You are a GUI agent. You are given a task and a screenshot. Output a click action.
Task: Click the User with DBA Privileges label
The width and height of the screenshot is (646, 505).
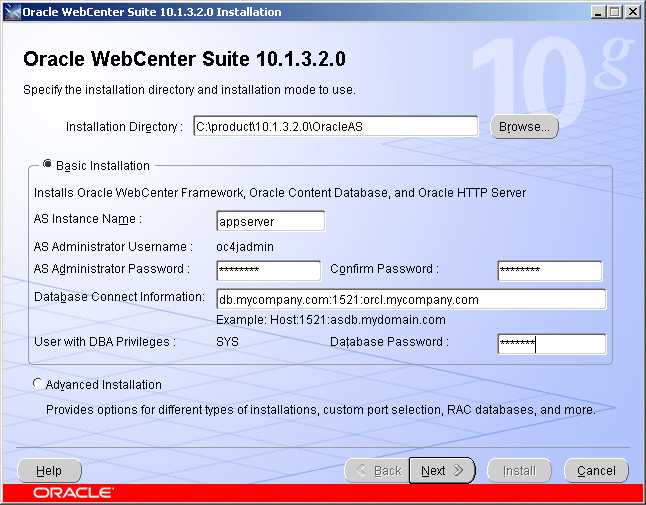point(105,342)
